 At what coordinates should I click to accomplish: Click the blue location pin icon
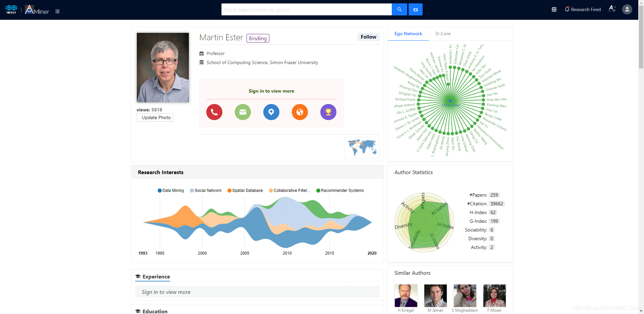[x=271, y=112]
